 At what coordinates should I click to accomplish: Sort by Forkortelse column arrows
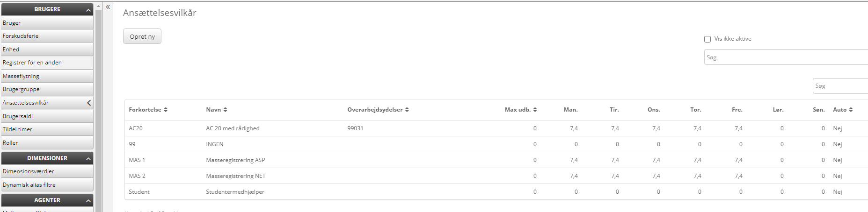[166, 110]
